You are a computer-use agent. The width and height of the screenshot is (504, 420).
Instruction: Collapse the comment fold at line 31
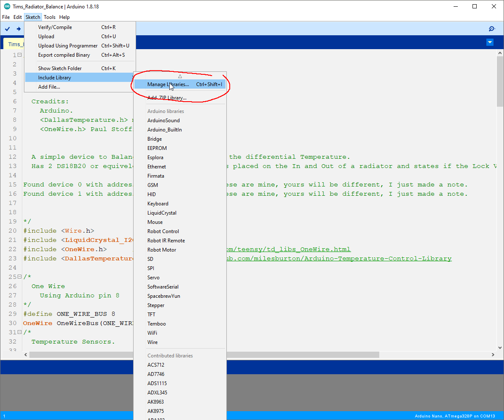(x=19, y=332)
